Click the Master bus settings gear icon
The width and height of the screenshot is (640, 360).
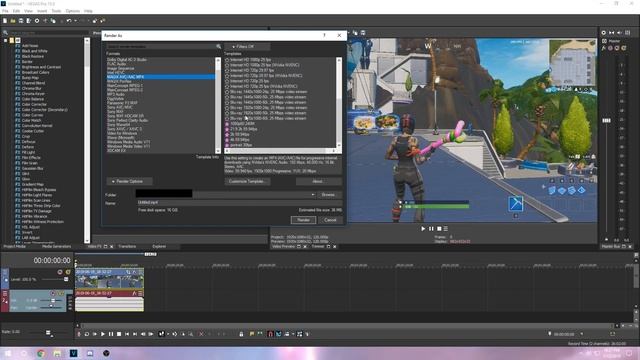[x=603, y=33]
